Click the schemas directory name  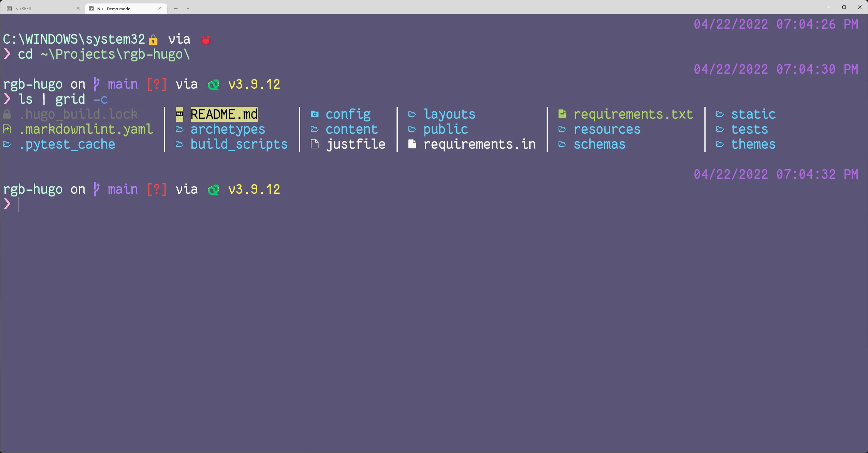pyautogui.click(x=599, y=144)
